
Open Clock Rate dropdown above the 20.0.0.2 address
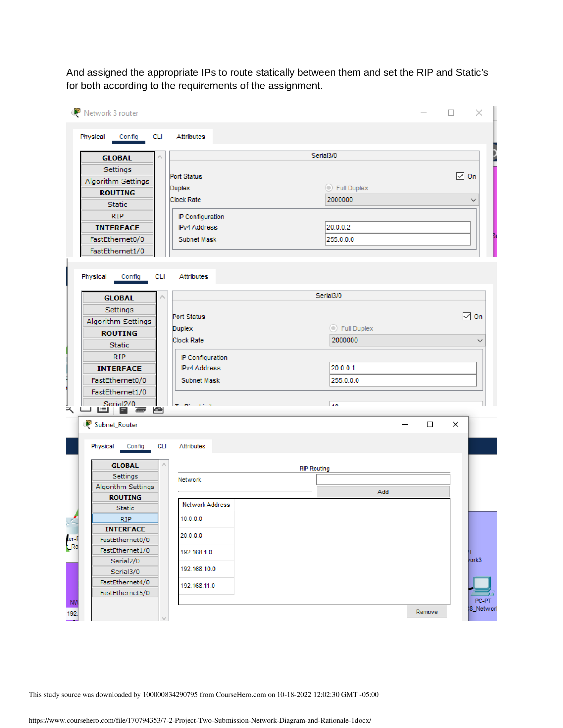tap(402, 200)
